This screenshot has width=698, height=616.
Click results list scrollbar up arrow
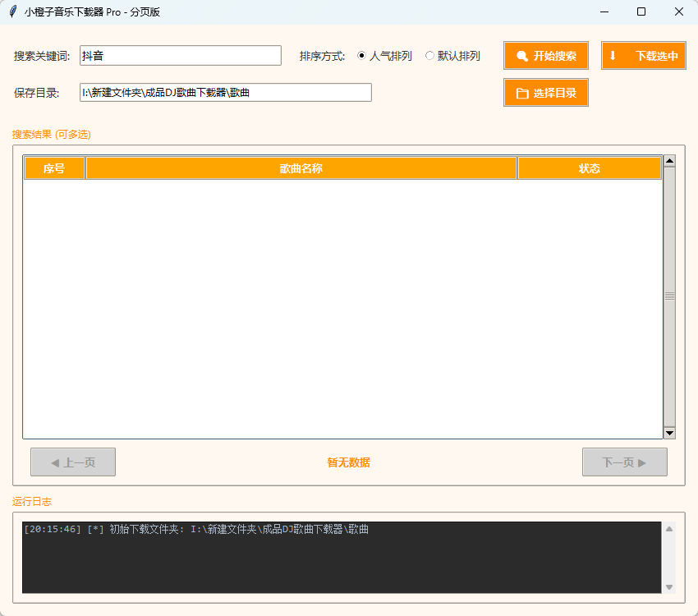pos(669,161)
